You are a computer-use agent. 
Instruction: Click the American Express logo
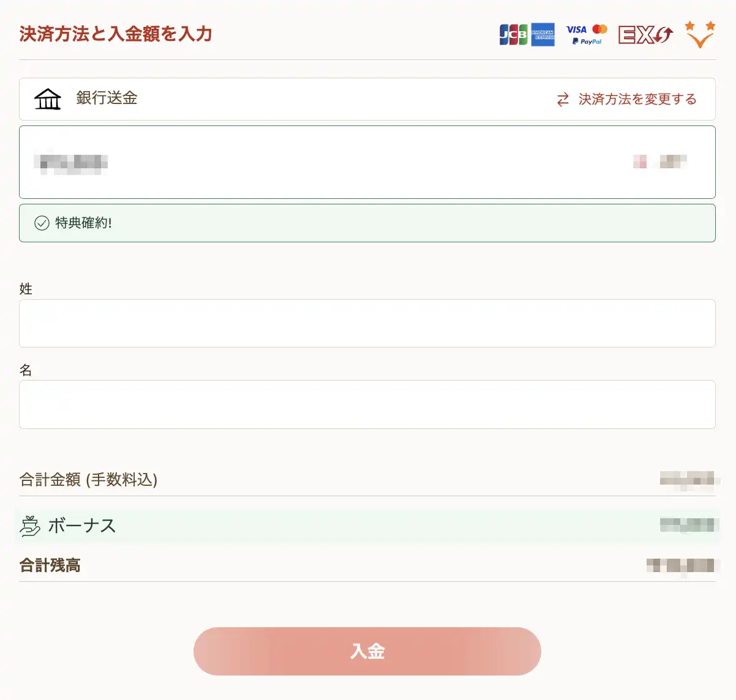click(543, 35)
